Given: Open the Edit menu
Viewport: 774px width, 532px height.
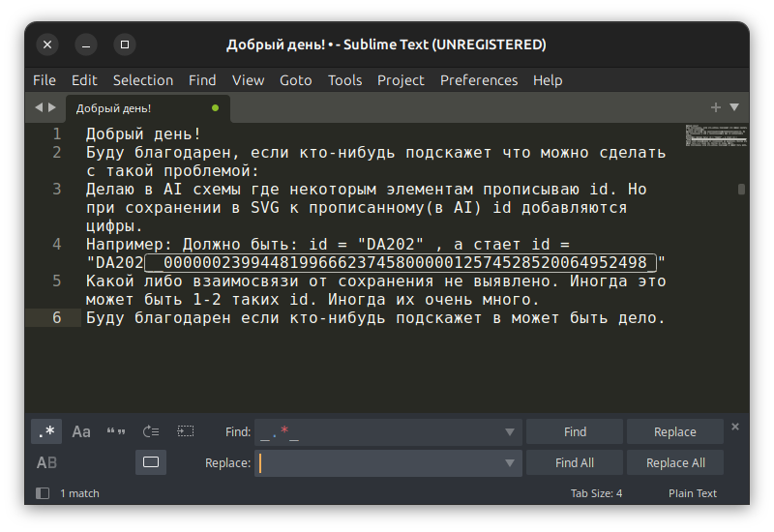Looking at the screenshot, I should (x=84, y=80).
